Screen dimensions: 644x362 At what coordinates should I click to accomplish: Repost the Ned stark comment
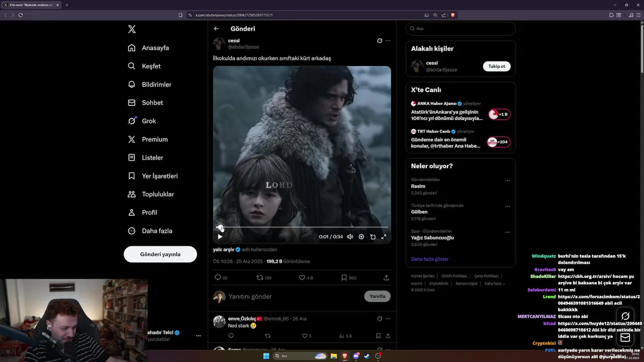[x=268, y=336]
